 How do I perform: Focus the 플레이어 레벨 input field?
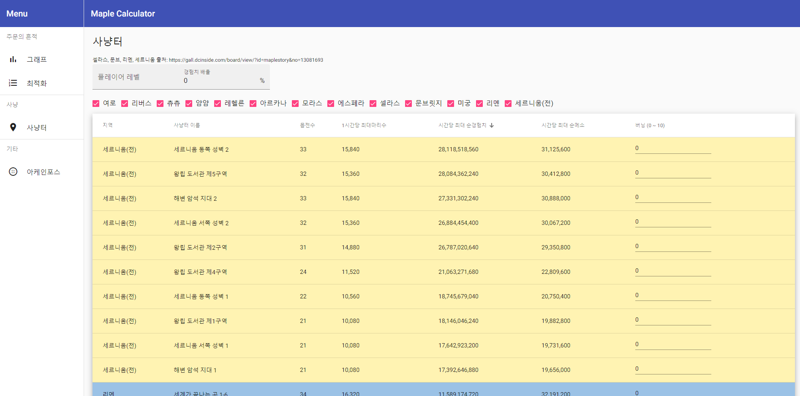137,77
